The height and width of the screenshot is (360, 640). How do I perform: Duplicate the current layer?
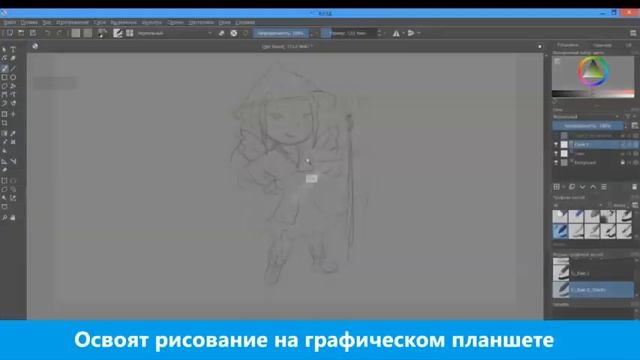click(572, 187)
